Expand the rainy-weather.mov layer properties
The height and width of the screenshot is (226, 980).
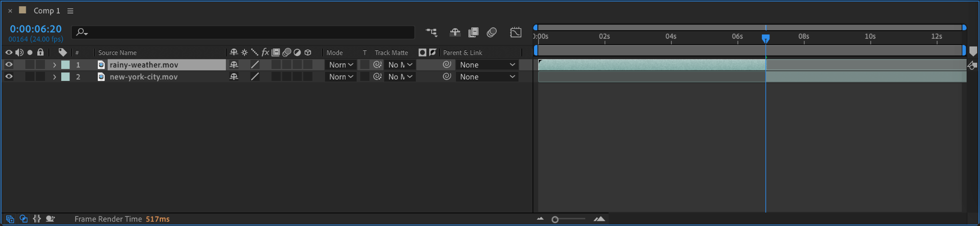[x=55, y=65]
